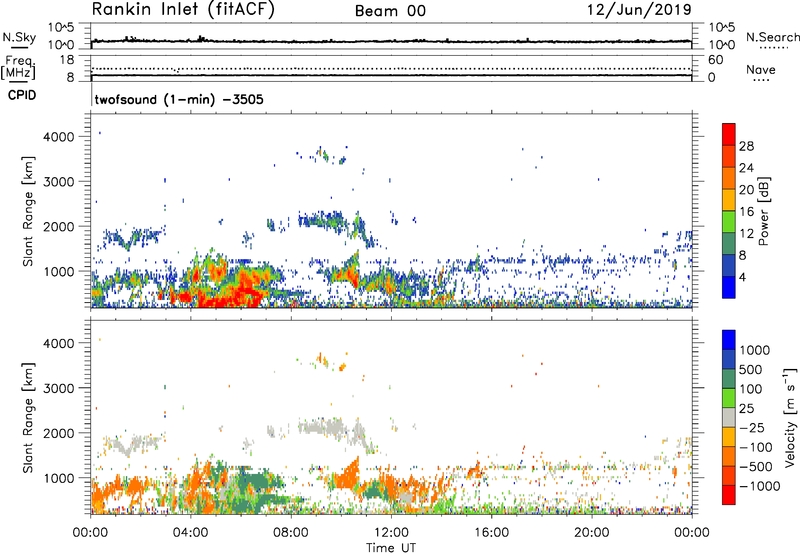Click the solid line sample under N.Sky
The width and height of the screenshot is (800, 554).
pyautogui.click(x=19, y=48)
